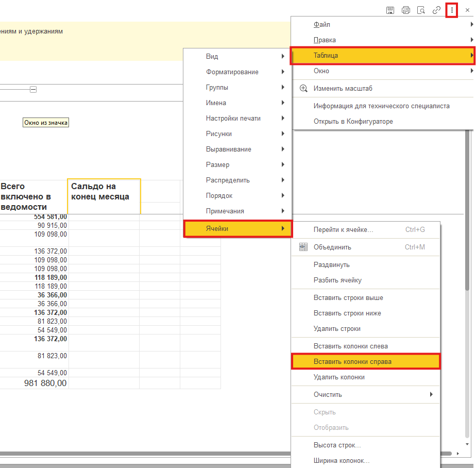Collapse the group with the minus box
The width and height of the screenshot is (476, 468).
pyautogui.click(x=33, y=89)
